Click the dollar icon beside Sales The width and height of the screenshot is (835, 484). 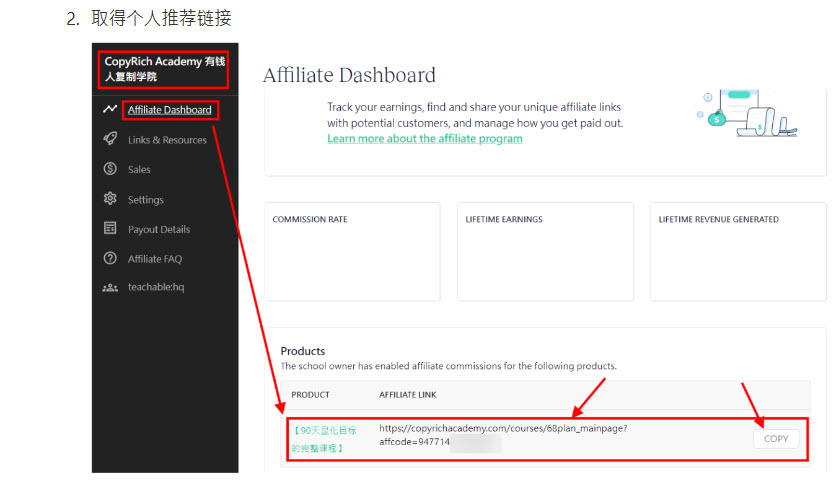click(110, 169)
